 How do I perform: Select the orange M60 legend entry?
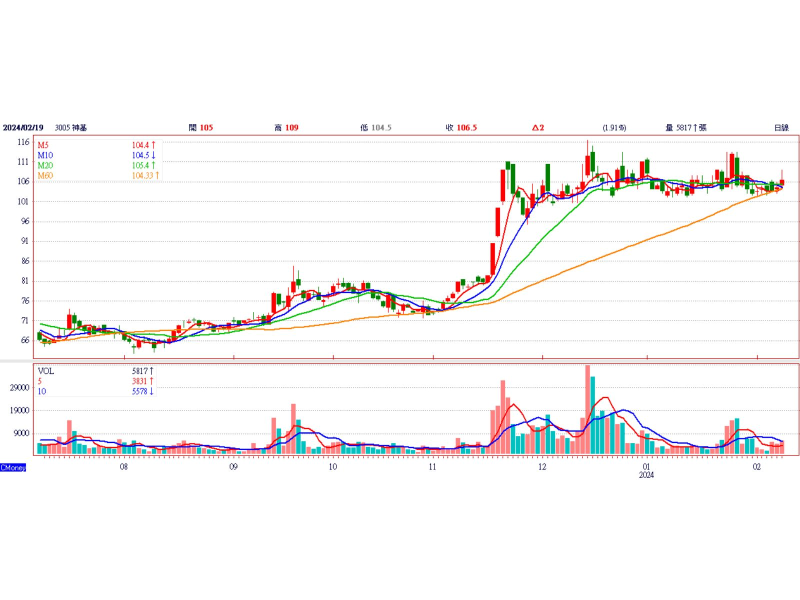(x=46, y=176)
